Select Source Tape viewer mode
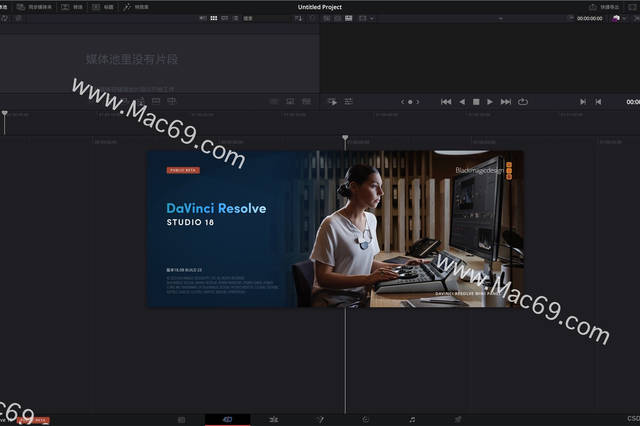The width and height of the screenshot is (640, 426). (x=338, y=18)
